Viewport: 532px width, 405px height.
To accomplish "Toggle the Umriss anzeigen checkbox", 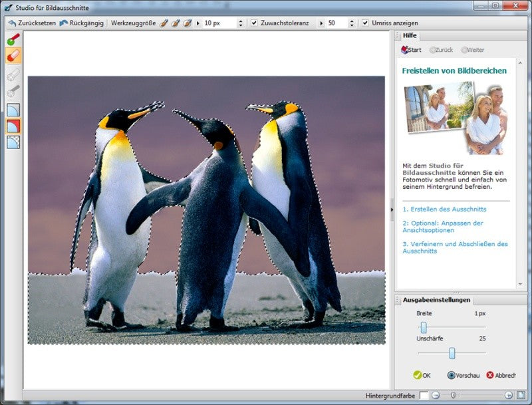I will tap(365, 23).
